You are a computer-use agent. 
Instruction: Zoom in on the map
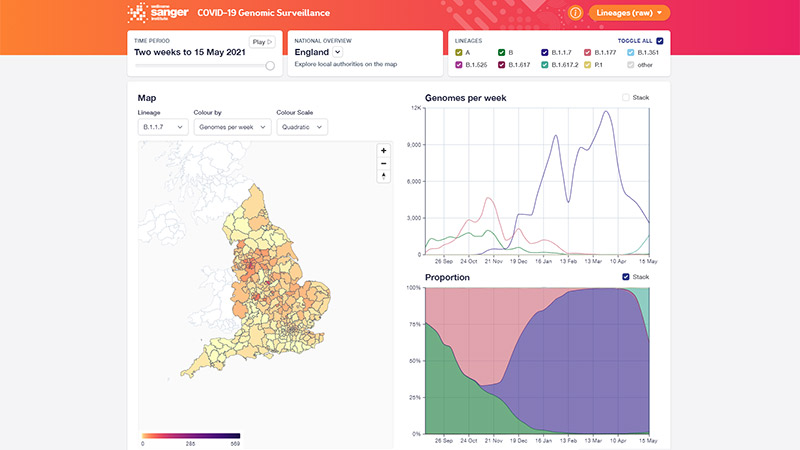pos(383,150)
